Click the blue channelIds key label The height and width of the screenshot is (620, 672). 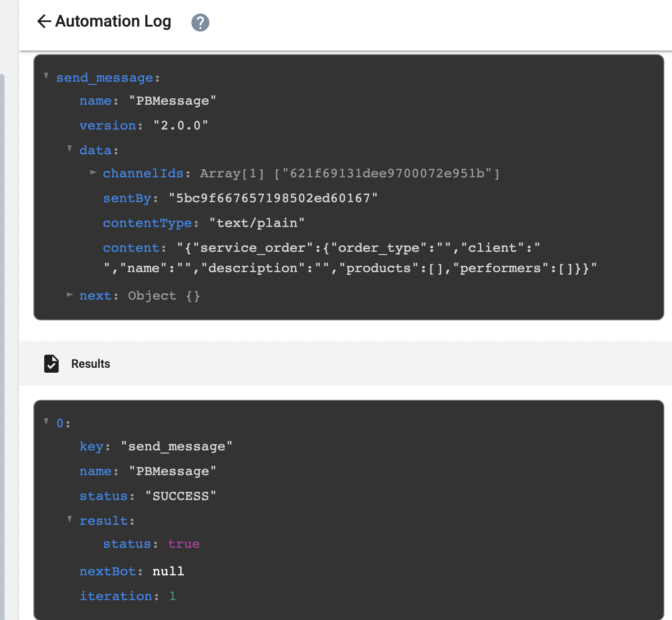143,173
